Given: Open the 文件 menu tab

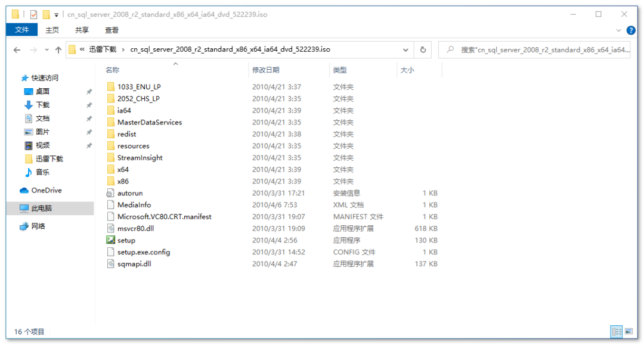Looking at the screenshot, I should click(22, 30).
